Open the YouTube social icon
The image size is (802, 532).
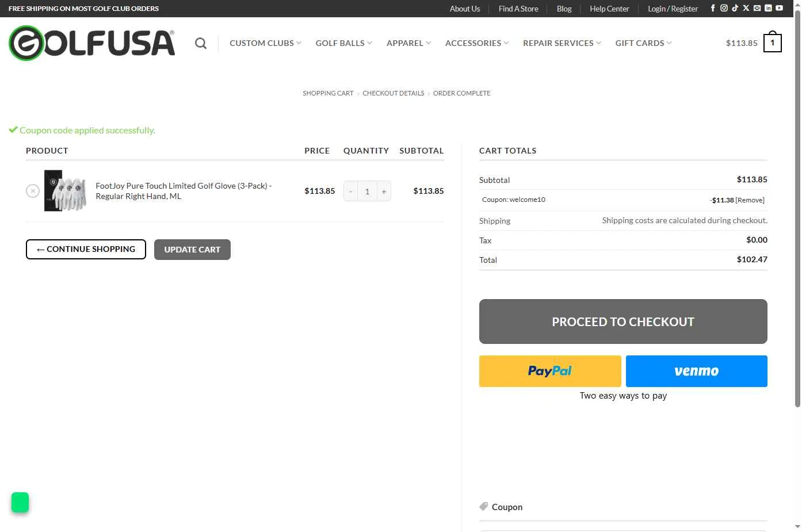[x=779, y=8]
